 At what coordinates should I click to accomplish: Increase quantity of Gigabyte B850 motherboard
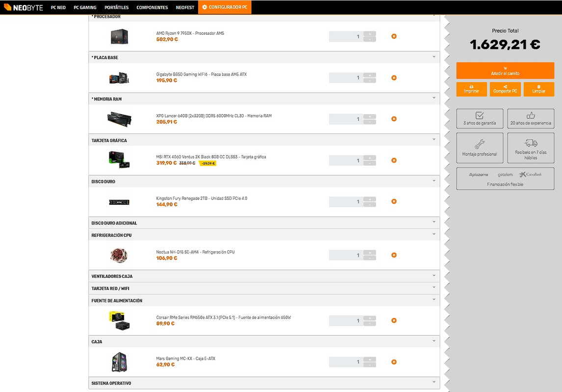[370, 75]
